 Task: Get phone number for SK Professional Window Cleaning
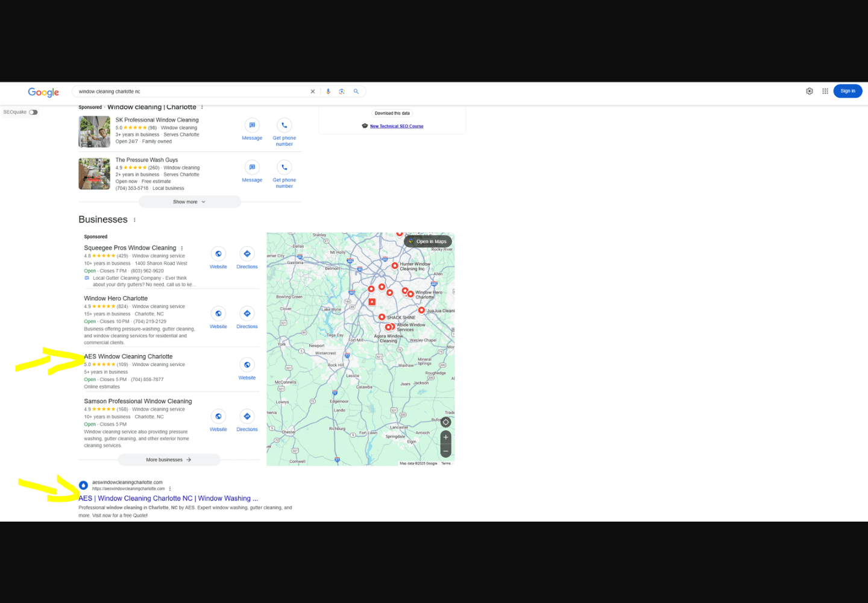click(285, 132)
